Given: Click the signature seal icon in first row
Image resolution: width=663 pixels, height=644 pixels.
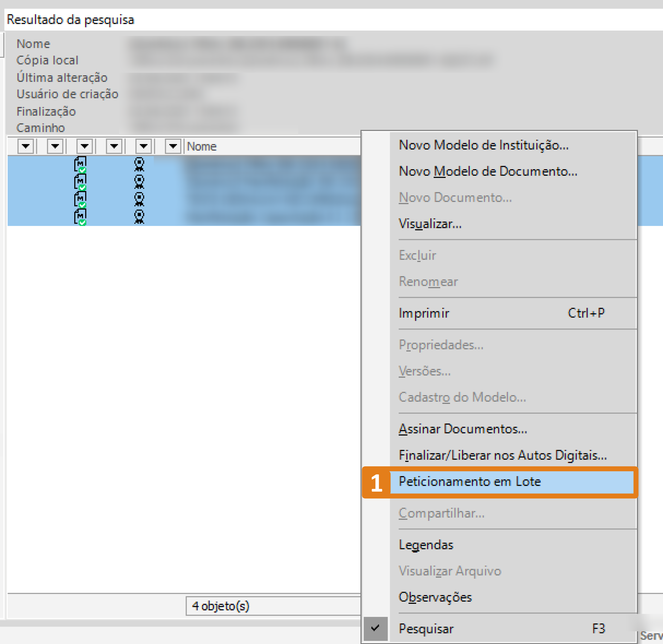Looking at the screenshot, I should click(139, 164).
